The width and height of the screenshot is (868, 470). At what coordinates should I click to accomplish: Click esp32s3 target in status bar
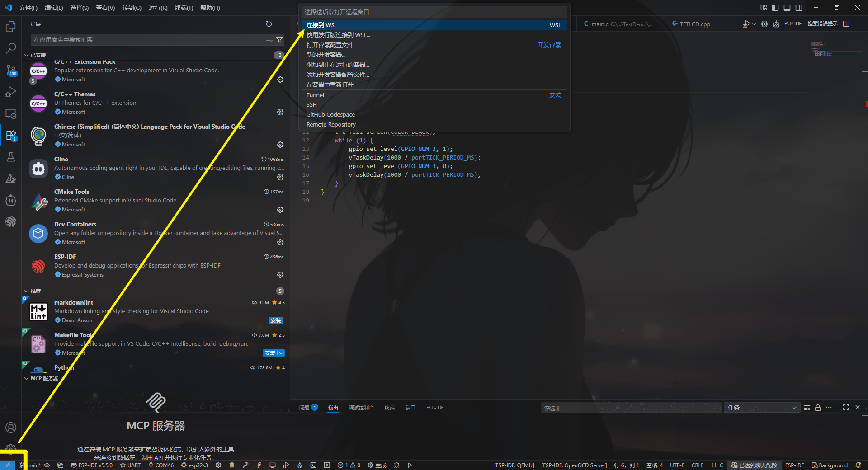coord(194,465)
